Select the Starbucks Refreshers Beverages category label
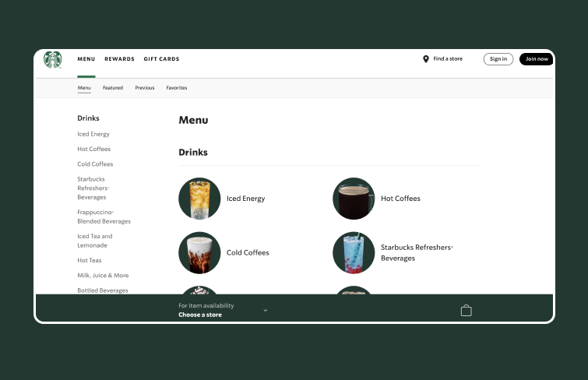The width and height of the screenshot is (588, 380). pyautogui.click(x=417, y=252)
